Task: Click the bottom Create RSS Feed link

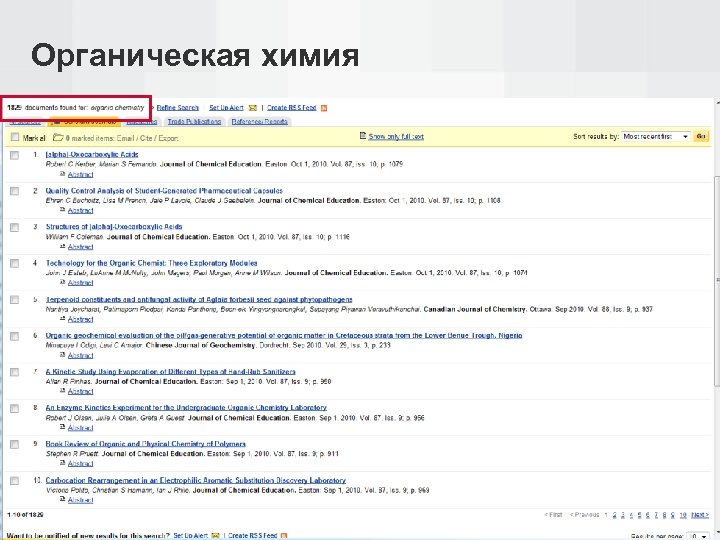Action: coord(253,535)
